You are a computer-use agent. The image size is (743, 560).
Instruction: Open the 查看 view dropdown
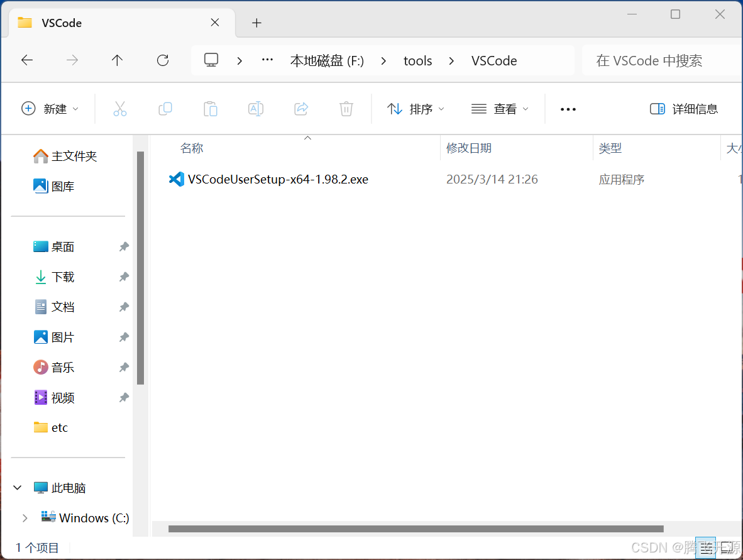click(x=500, y=109)
